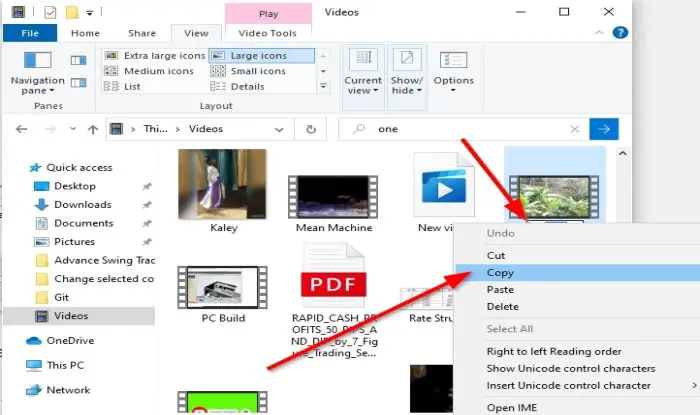Click the back navigation arrow
700x415 pixels.
click(21, 129)
